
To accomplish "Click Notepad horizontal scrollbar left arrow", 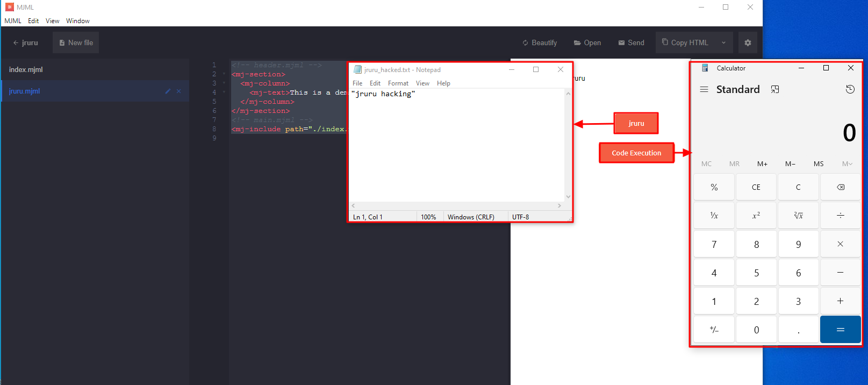I will pyautogui.click(x=354, y=205).
